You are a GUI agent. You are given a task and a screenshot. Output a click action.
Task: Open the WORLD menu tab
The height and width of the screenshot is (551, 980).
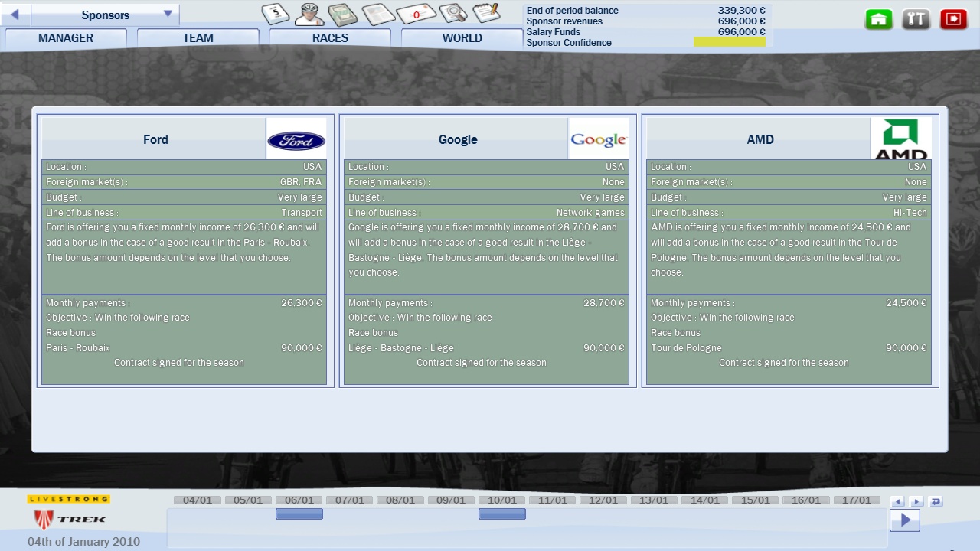[x=462, y=38]
